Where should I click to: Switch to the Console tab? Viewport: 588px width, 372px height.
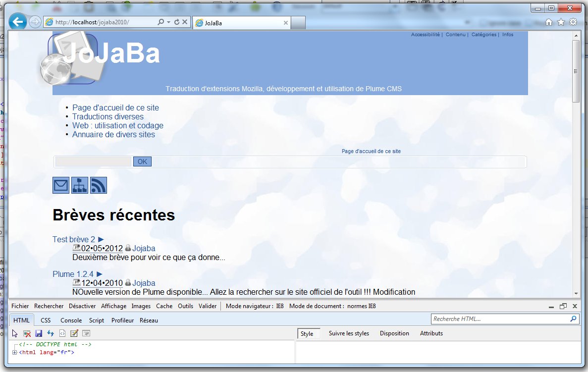(71, 320)
